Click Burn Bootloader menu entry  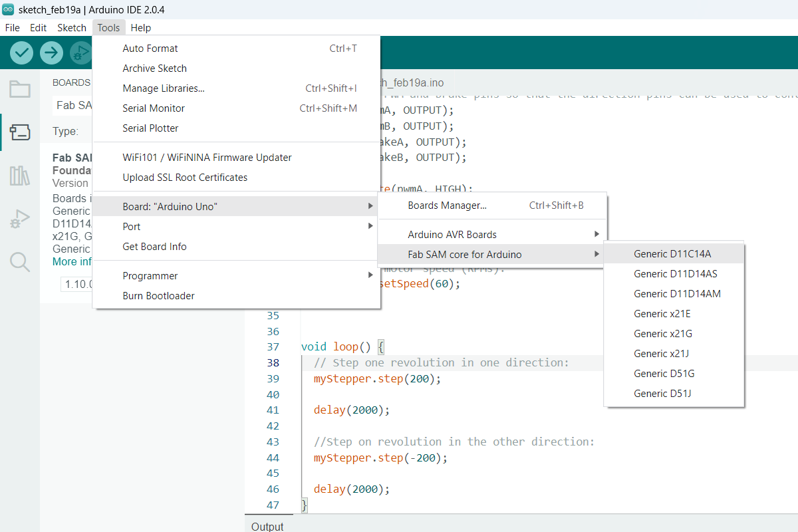tap(158, 295)
